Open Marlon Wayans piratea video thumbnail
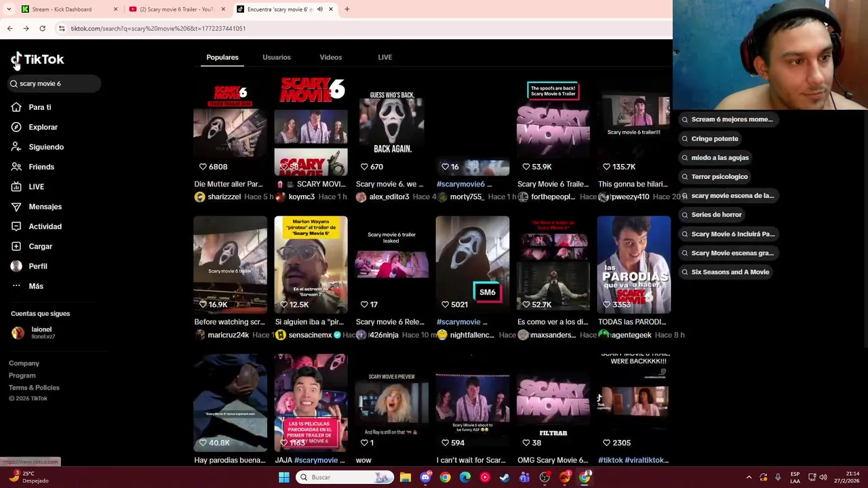 coord(311,265)
